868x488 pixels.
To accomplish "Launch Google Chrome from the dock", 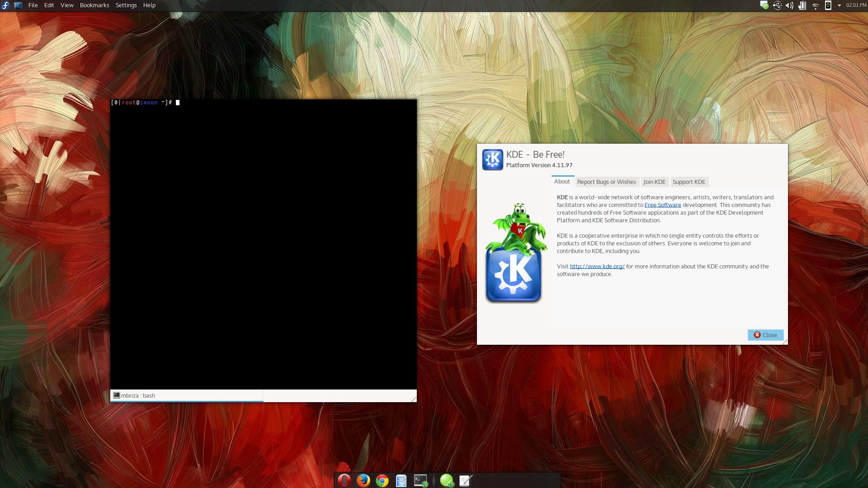I will (382, 481).
